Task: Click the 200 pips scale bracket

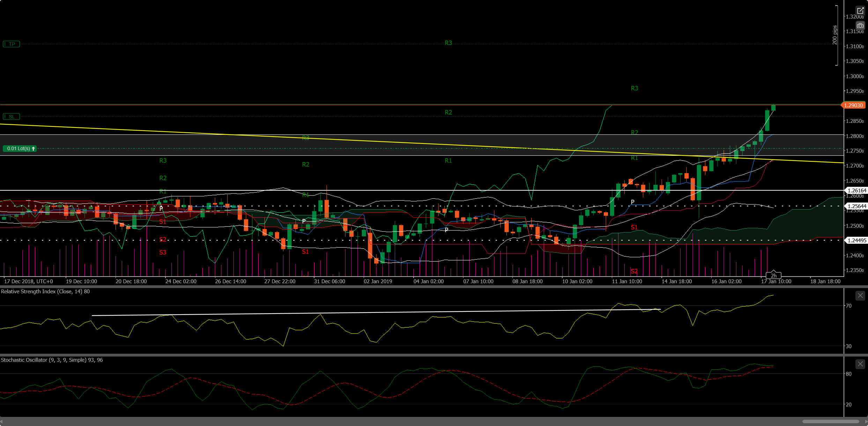Action: [836, 35]
